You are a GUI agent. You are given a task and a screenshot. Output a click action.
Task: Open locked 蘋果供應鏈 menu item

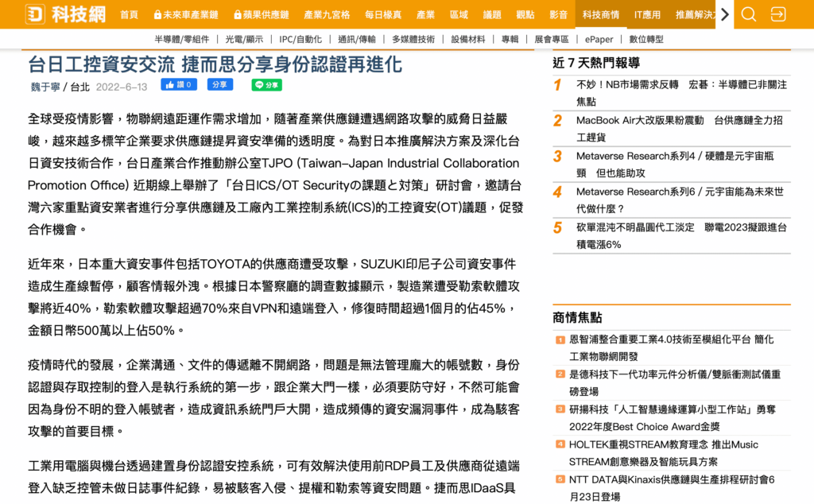261,14
